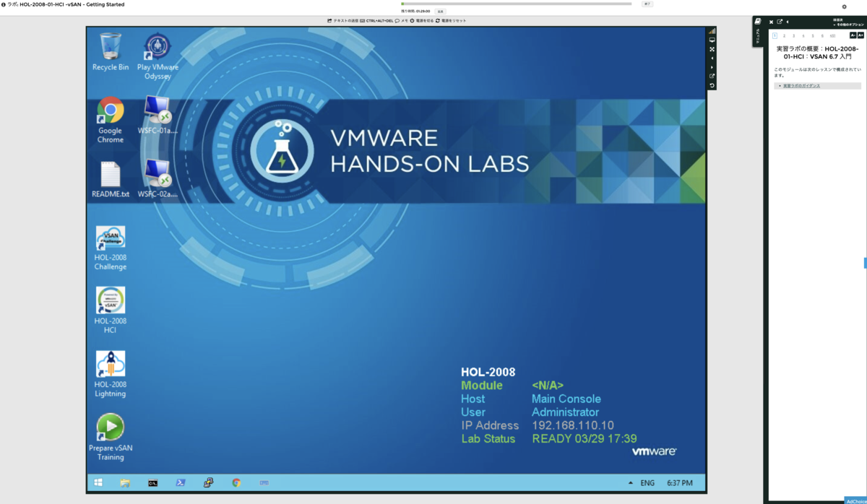Open File Explorer from the taskbar
Image resolution: width=867 pixels, height=504 pixels.
click(x=125, y=483)
